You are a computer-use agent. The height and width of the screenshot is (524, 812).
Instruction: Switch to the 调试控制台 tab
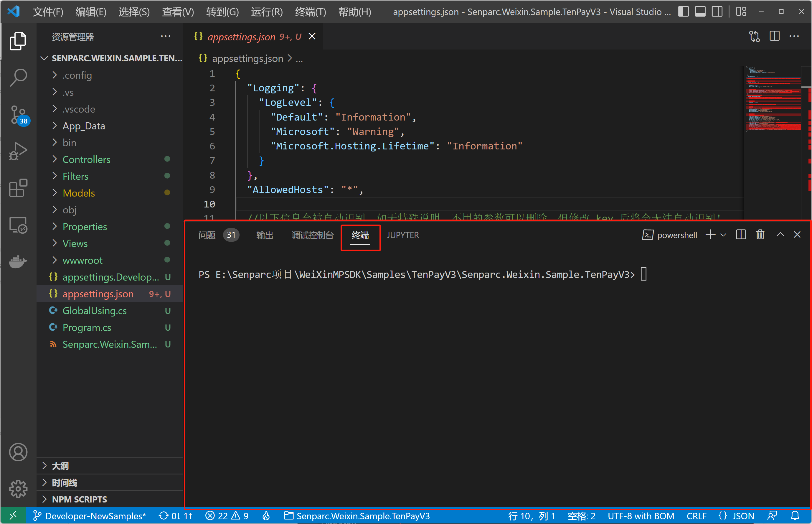pyautogui.click(x=312, y=235)
